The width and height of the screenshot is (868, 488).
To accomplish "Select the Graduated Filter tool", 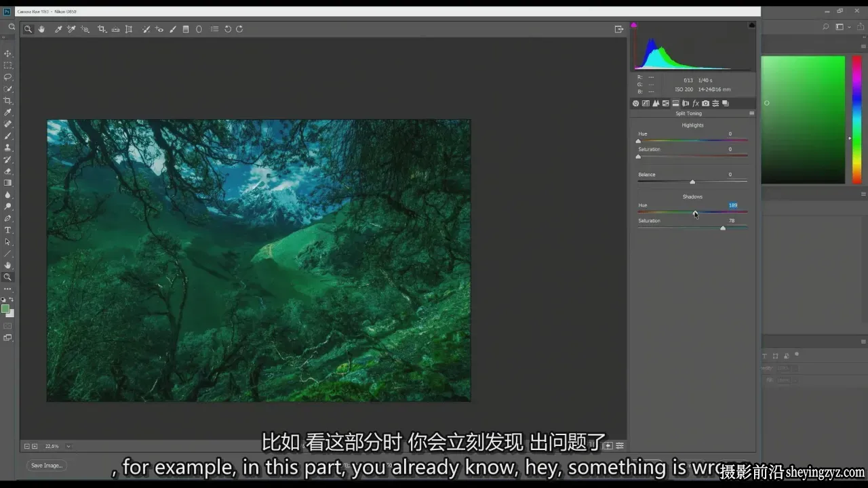I will click(186, 29).
